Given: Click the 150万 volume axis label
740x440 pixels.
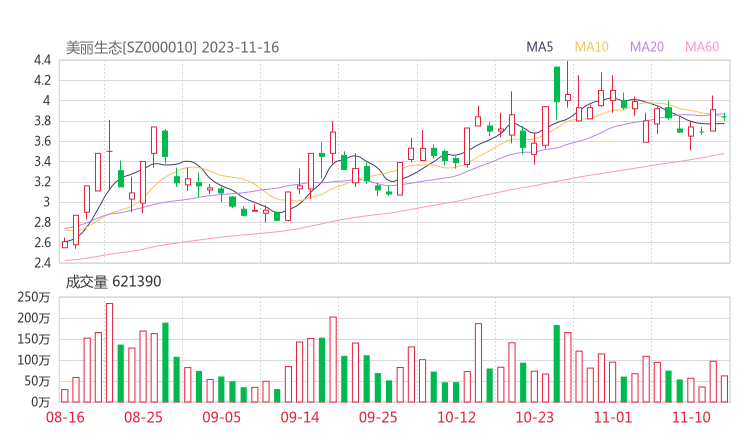Looking at the screenshot, I should pyautogui.click(x=34, y=339).
